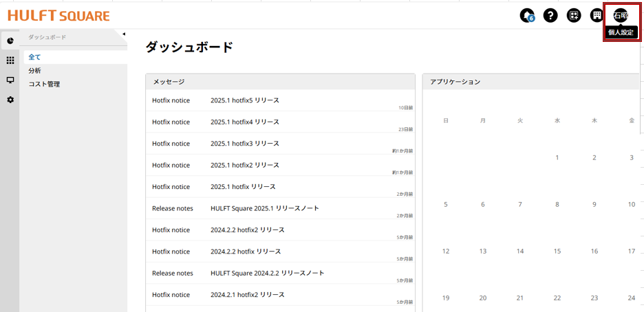Select 分析 in the dashboard menu
644x312 pixels.
(34, 71)
